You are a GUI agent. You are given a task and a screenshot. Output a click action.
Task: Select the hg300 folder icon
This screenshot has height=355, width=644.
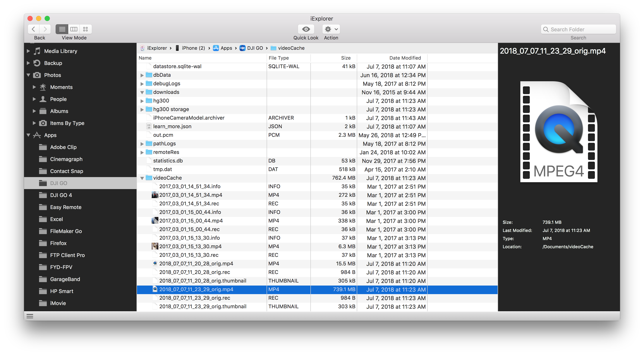[x=149, y=100]
